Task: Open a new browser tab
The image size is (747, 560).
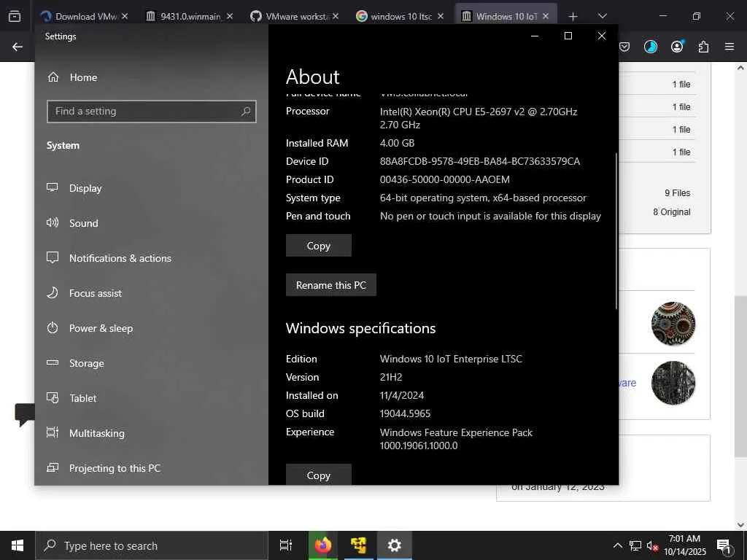Action: click(x=573, y=17)
